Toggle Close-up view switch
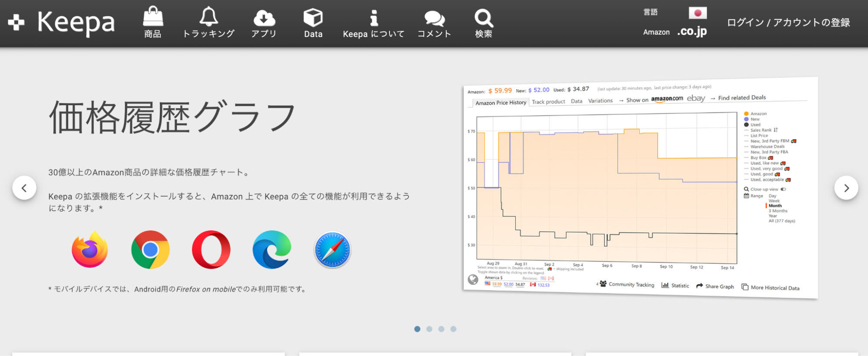This screenshot has width=868, height=356. pos(783,189)
